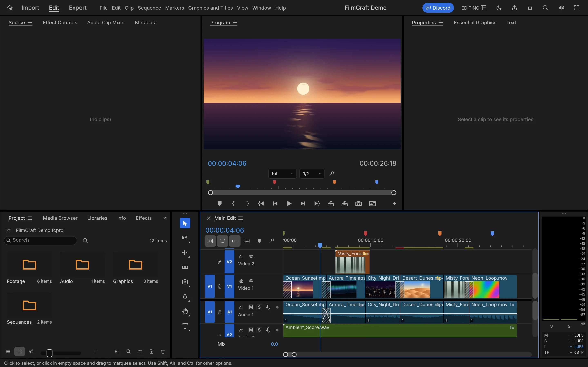Image resolution: width=588 pixels, height=367 pixels.
Task: Add marker in Program monitor
Action: coord(219,204)
